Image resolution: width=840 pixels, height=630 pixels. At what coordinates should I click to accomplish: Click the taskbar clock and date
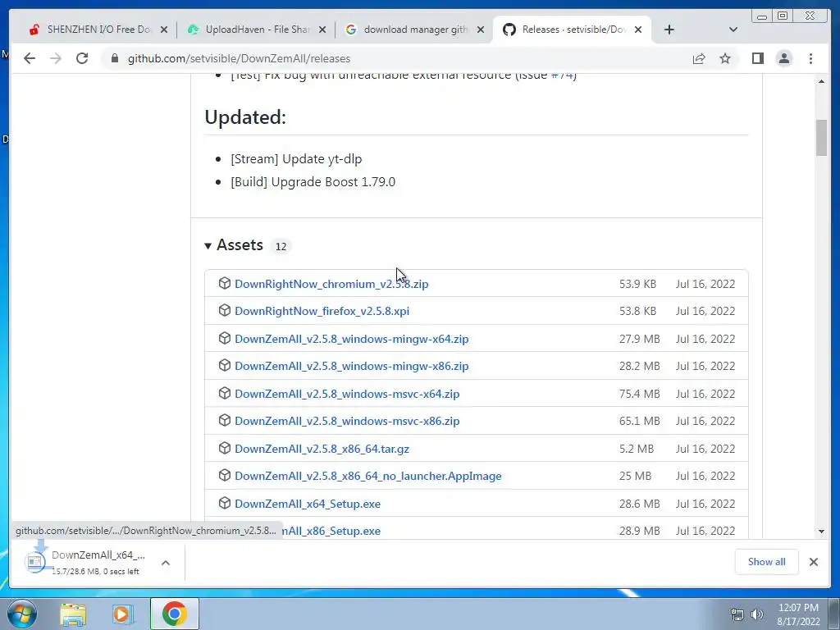point(798,614)
